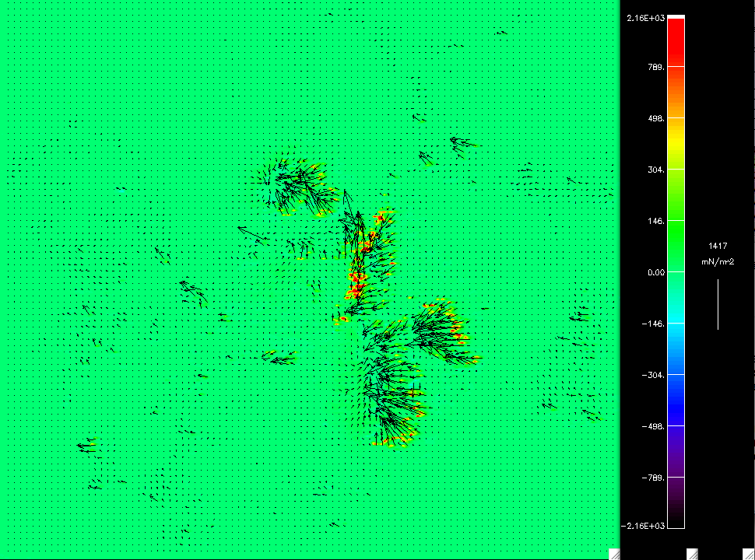The height and width of the screenshot is (560, 755).
Task: Select the 2.16E+03 maximum colorbar label
Action: [x=646, y=19]
